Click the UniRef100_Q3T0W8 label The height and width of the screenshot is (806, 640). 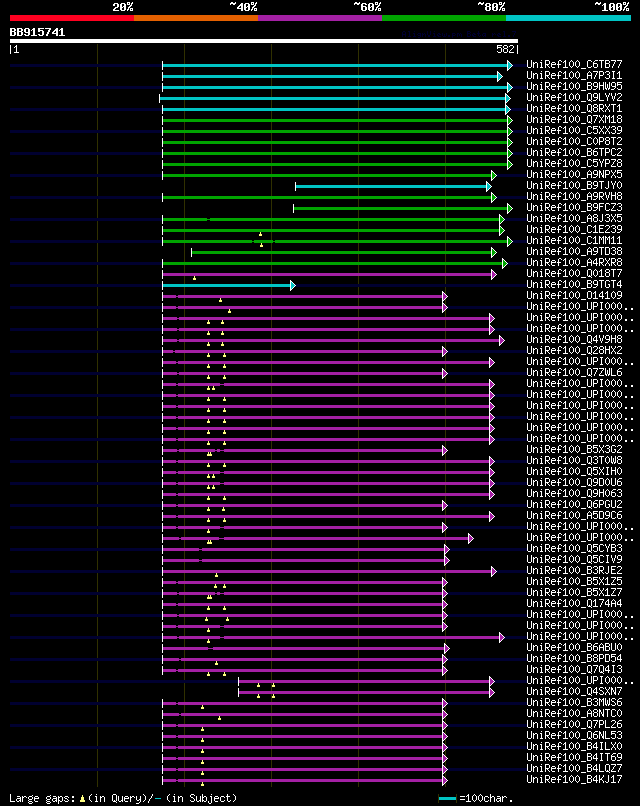pyautogui.click(x=574, y=461)
